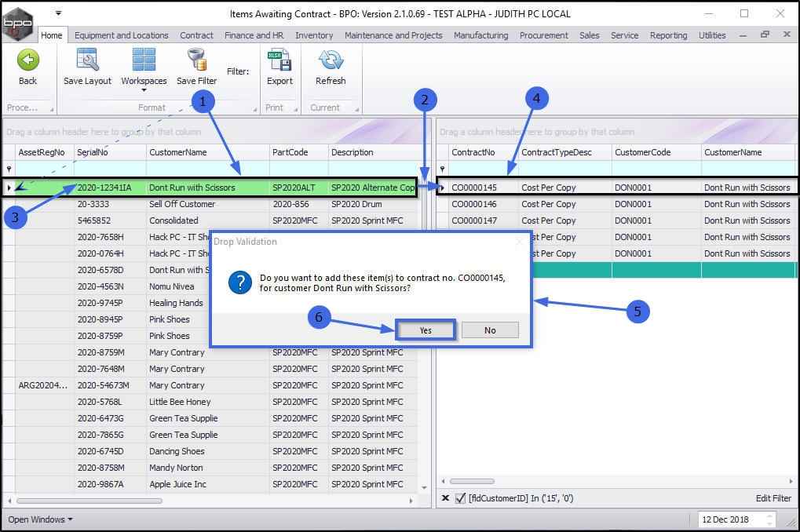Select the Sell Off Customer cell
Image resolution: width=800 pixels, height=532 pixels.
(x=207, y=204)
